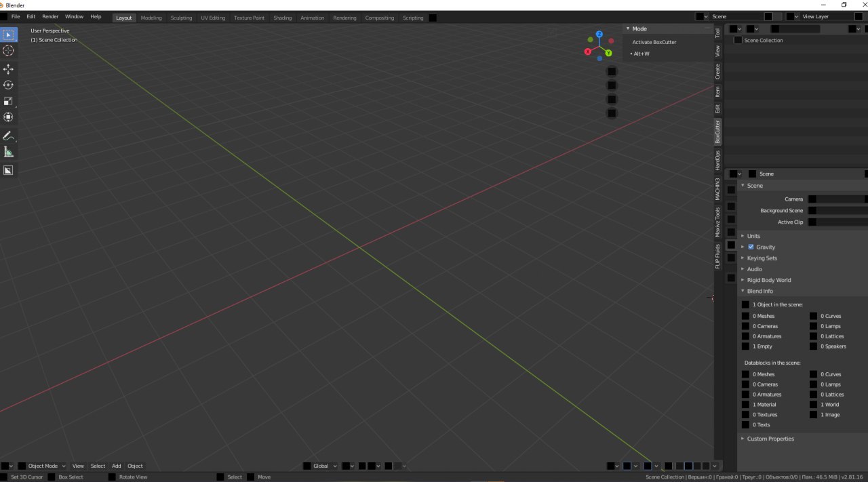
Task: Click the Background Scene field
Action: [837, 211]
